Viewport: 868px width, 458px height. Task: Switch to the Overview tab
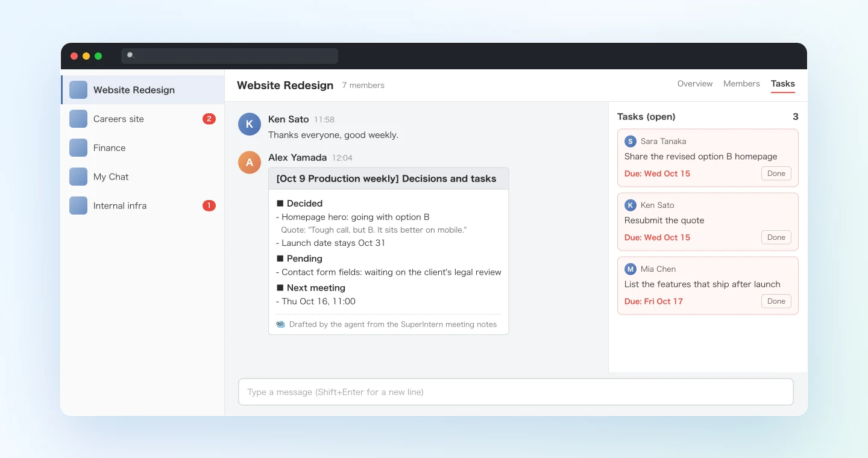[x=695, y=84]
